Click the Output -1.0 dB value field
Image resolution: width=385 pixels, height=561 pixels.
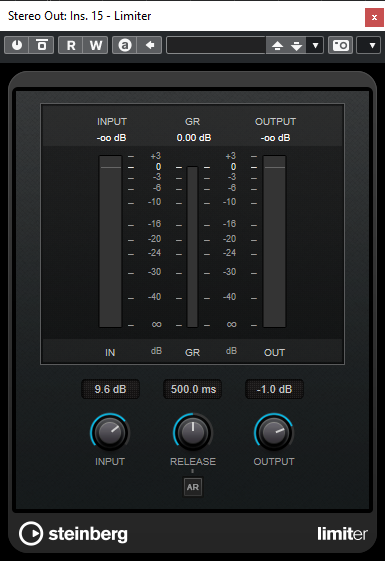[274, 389]
